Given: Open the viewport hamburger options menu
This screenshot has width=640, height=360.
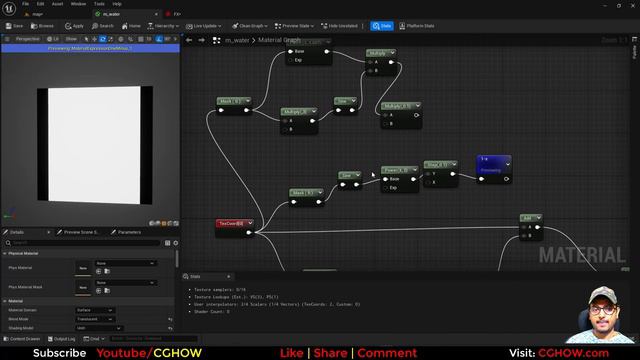Looking at the screenshot, I should point(7,39).
